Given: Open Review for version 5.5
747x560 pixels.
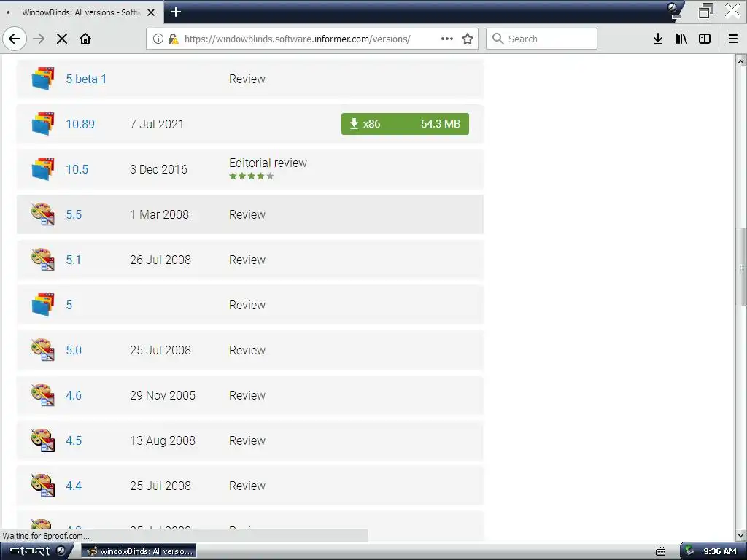Looking at the screenshot, I should [247, 215].
